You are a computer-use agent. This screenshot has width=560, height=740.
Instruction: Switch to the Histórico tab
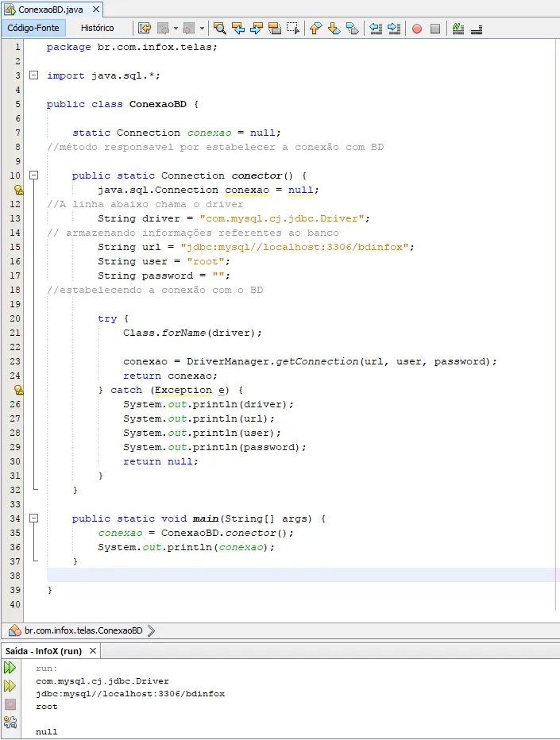tap(97, 28)
